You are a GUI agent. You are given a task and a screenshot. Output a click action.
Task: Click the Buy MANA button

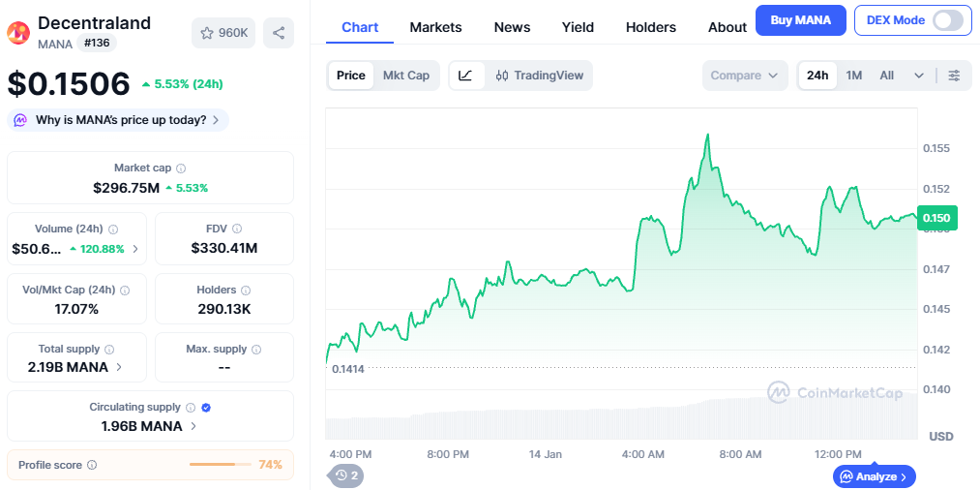[x=801, y=20]
